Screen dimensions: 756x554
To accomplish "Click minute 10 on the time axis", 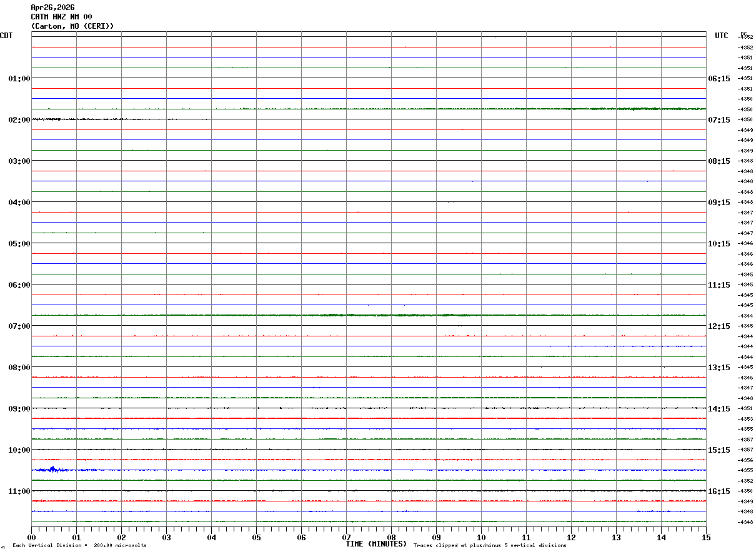I will pyautogui.click(x=481, y=537).
